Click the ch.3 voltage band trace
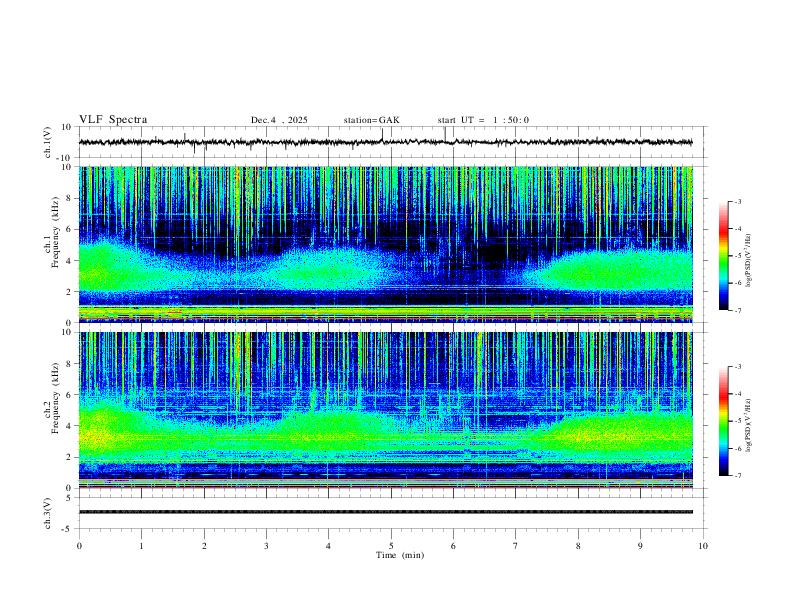 coord(385,512)
